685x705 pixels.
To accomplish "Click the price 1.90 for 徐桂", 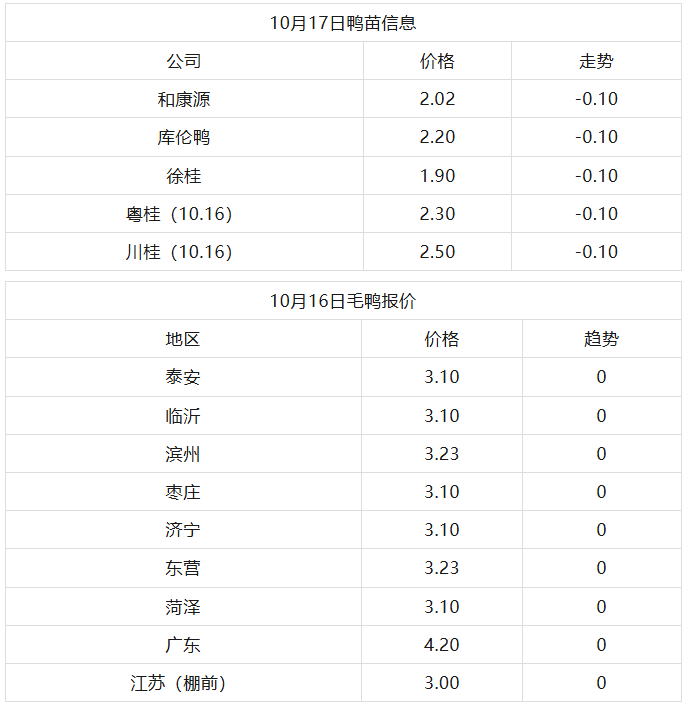I will (x=437, y=176).
